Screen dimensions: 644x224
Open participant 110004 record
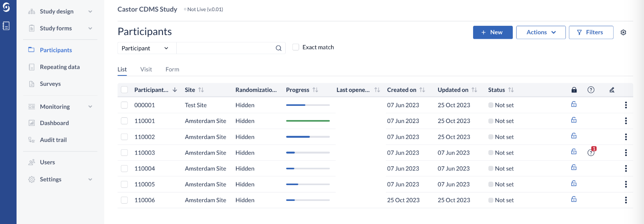145,169
